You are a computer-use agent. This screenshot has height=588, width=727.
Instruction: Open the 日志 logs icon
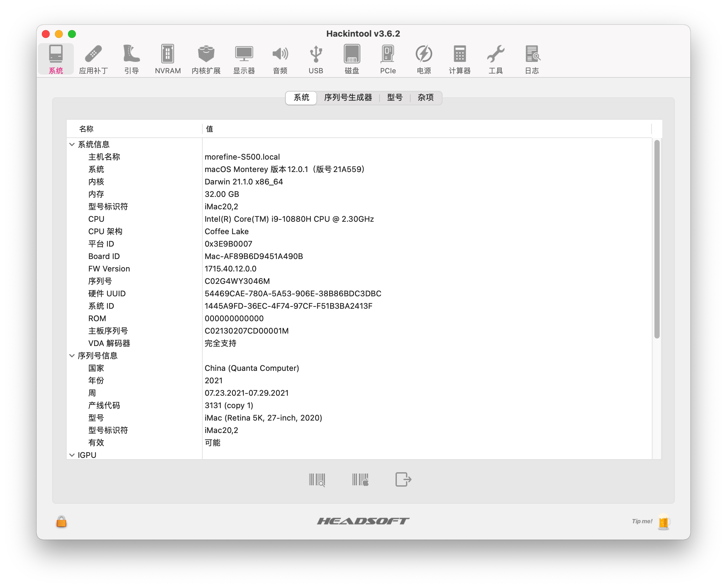tap(532, 59)
